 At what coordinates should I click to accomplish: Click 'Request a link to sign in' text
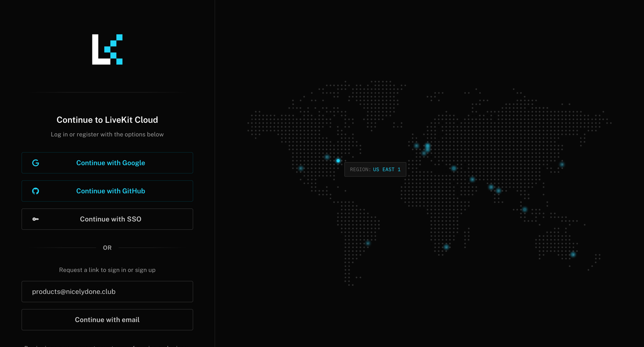click(x=107, y=270)
